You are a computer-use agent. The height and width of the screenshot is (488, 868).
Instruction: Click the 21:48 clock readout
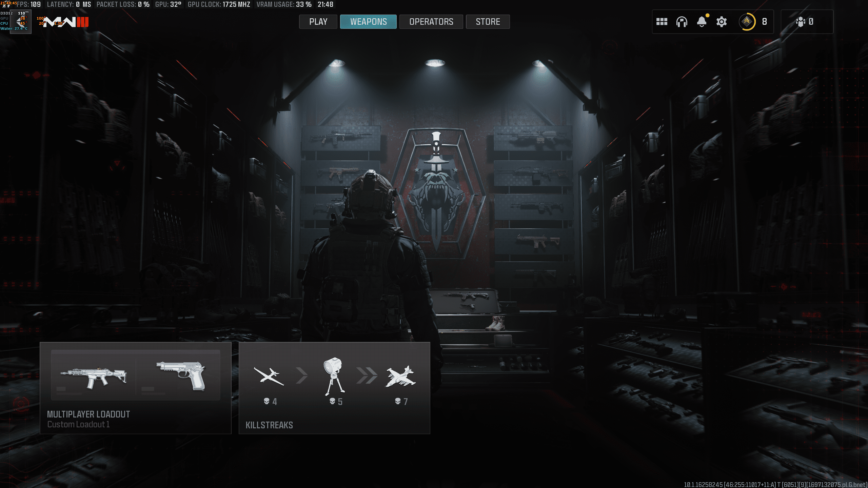[x=325, y=4]
